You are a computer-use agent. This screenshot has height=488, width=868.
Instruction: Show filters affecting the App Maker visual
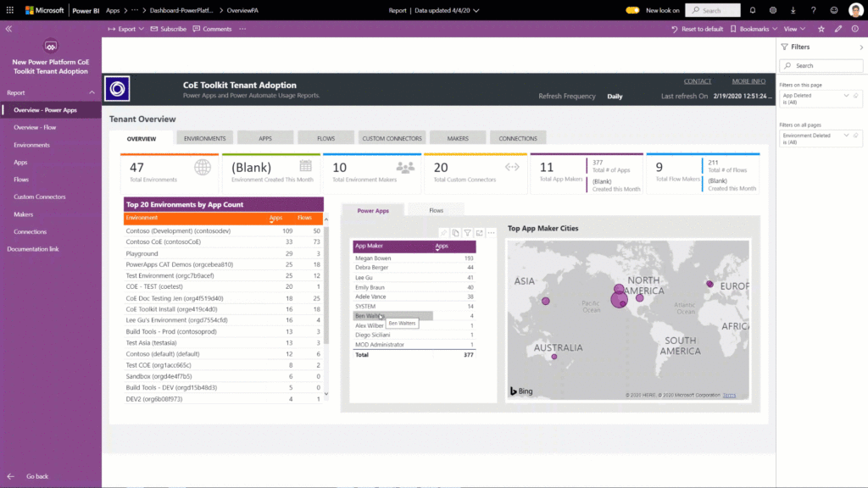coord(468,233)
